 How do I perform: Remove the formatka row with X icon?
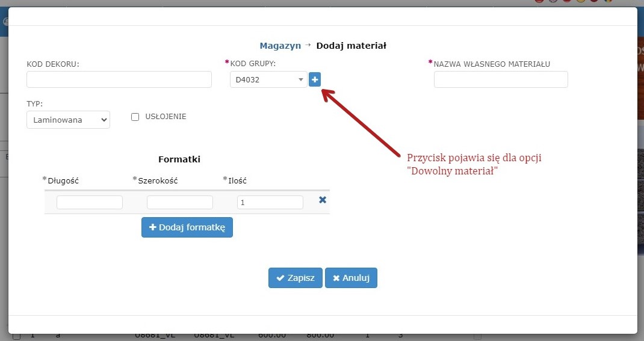click(x=323, y=200)
